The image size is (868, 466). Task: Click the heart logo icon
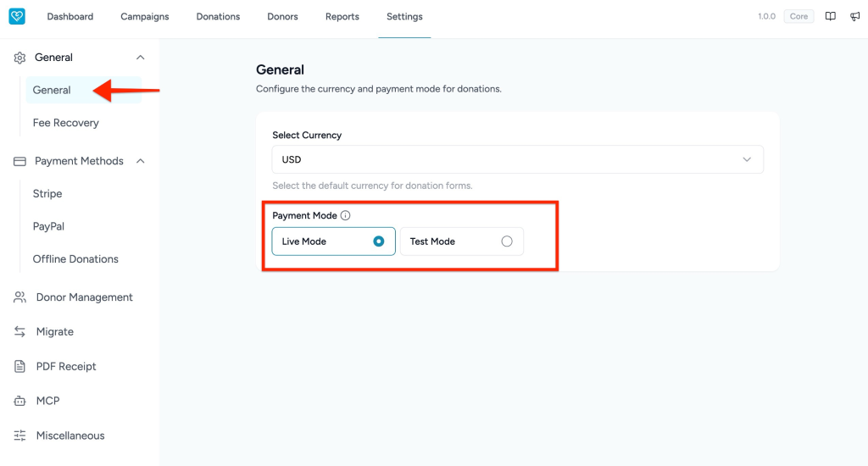tap(17, 16)
